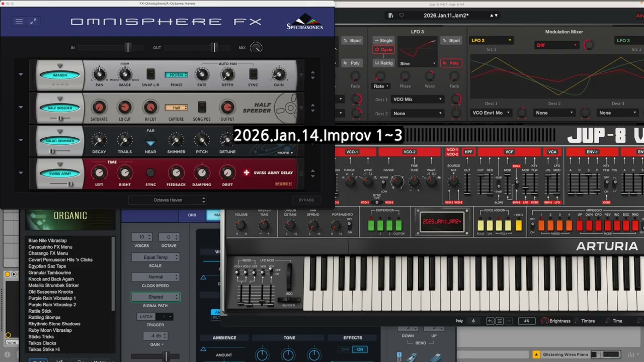Viewport: 644px width, 362px height.
Task: Open the Octaves Haven preset selector
Action: click(x=168, y=200)
